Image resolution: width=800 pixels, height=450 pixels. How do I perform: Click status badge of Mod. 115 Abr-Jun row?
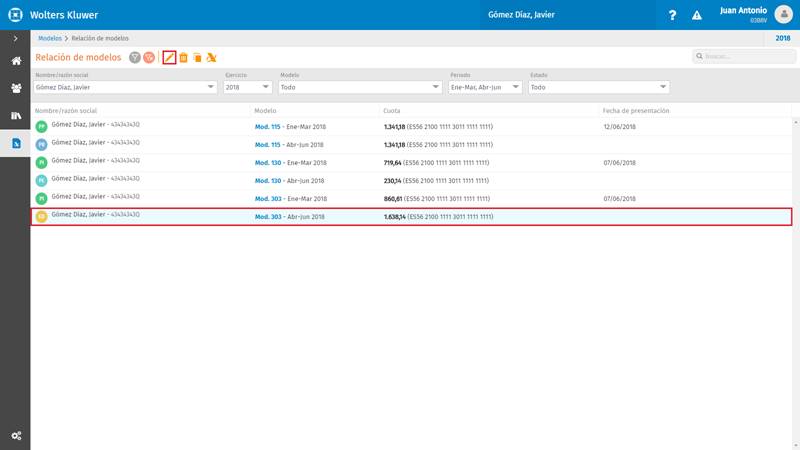coord(41,144)
